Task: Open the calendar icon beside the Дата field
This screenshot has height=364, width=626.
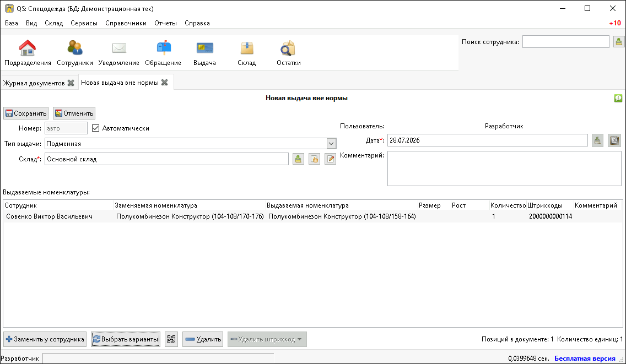Action: pyautogui.click(x=614, y=140)
